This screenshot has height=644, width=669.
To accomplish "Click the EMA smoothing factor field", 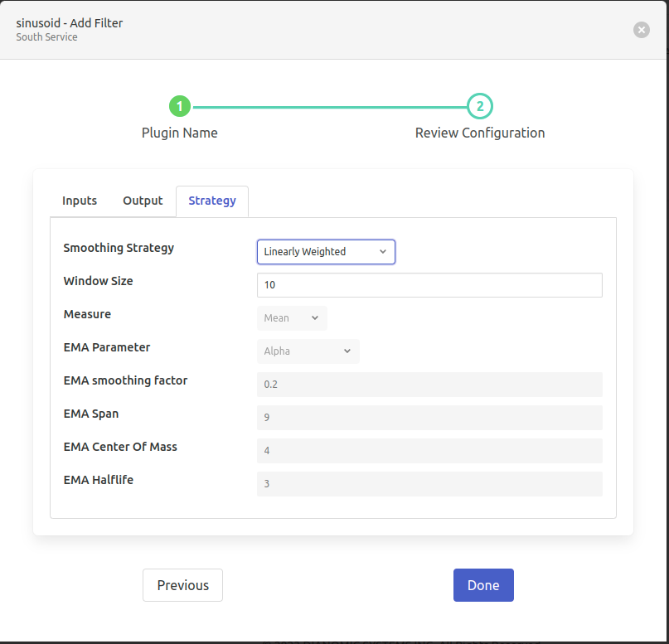I will pyautogui.click(x=429, y=385).
